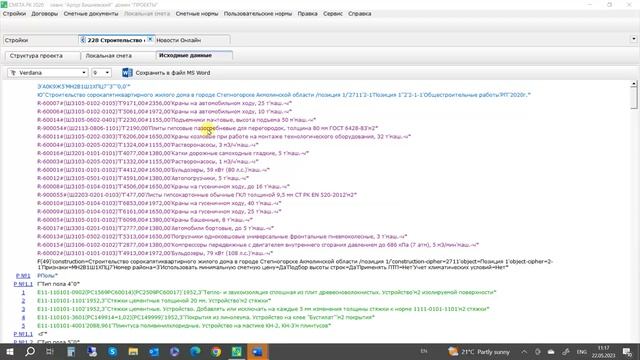Open the notification center icon
This screenshot has height=360, width=640.
pyautogui.click(x=627, y=351)
